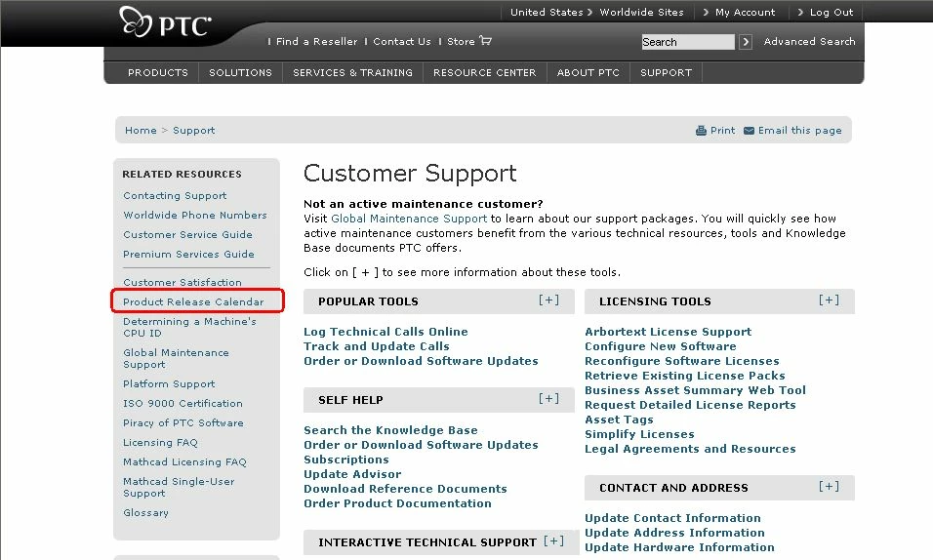The width and height of the screenshot is (933, 560).
Task: Open Global Maintenance Support sidebar link
Action: coord(176,358)
